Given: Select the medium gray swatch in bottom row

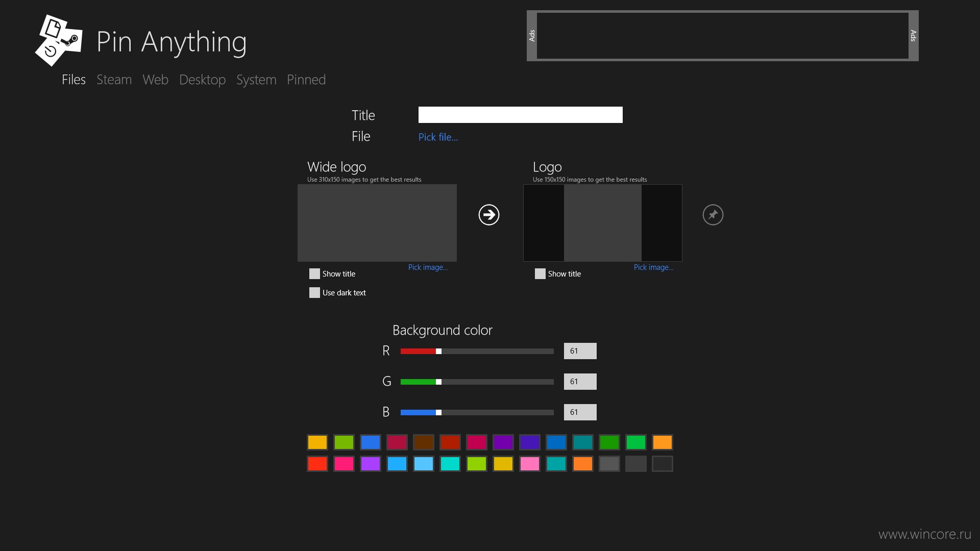Looking at the screenshot, I should coord(609,464).
